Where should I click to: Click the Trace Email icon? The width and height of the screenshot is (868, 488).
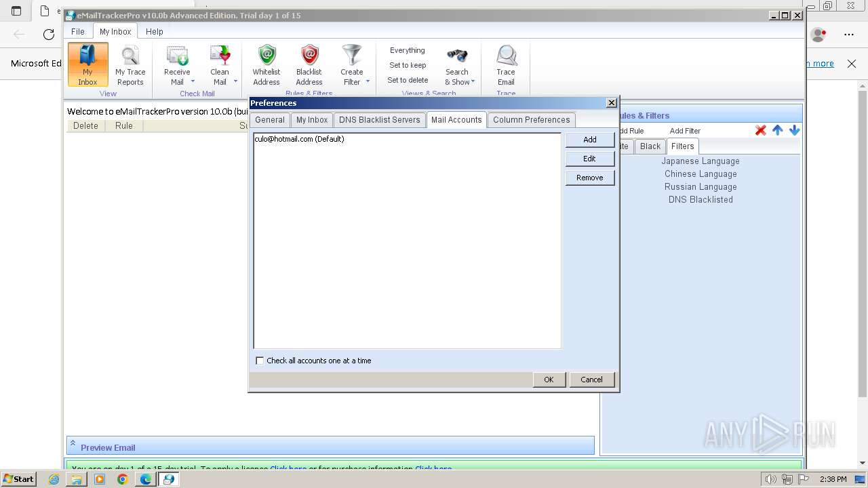506,56
